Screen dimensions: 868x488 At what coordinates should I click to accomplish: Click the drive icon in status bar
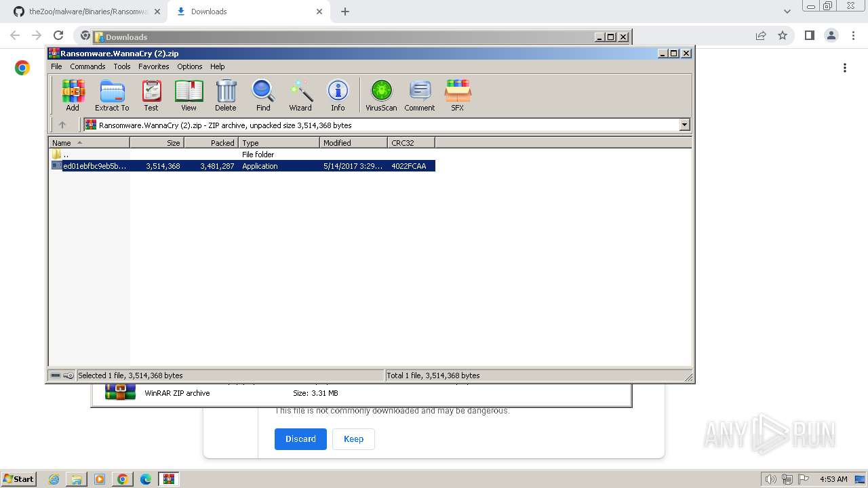tap(56, 375)
